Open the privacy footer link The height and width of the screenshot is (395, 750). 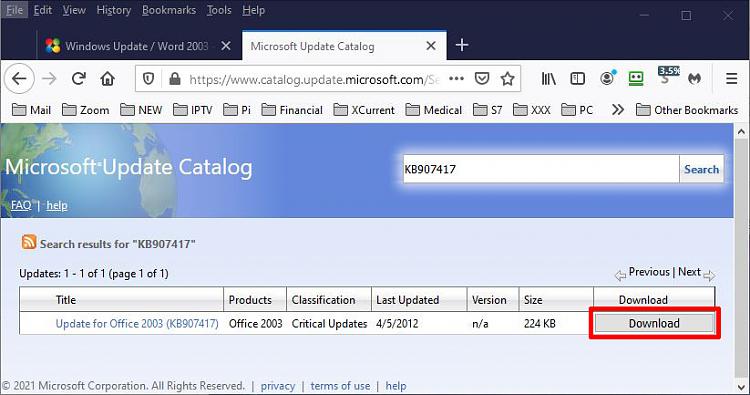[277, 385]
